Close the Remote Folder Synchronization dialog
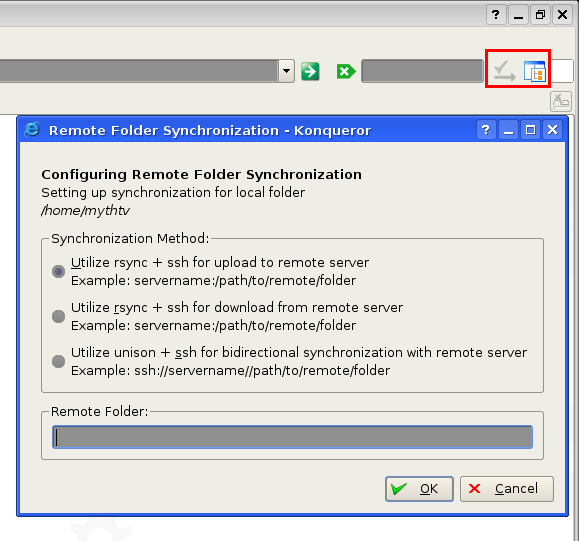 552,130
